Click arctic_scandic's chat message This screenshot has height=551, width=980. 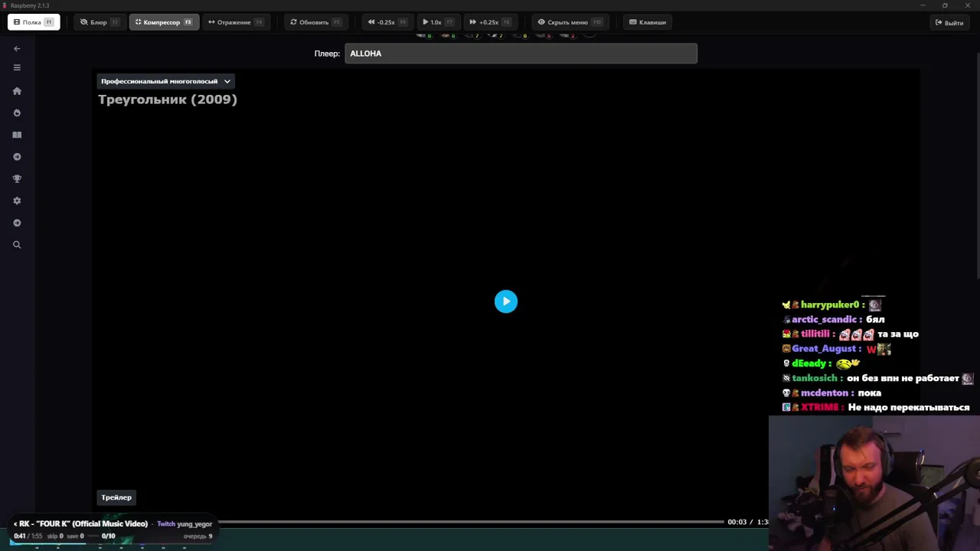[x=833, y=319]
